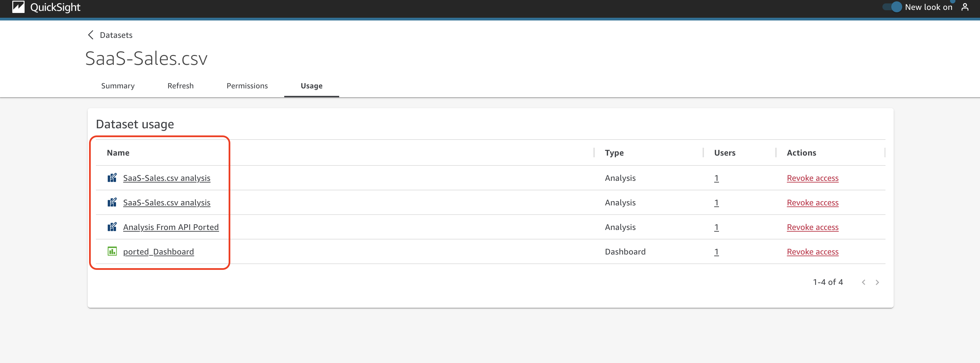Click the QuickSight logo icon
The image size is (980, 363).
click(18, 7)
